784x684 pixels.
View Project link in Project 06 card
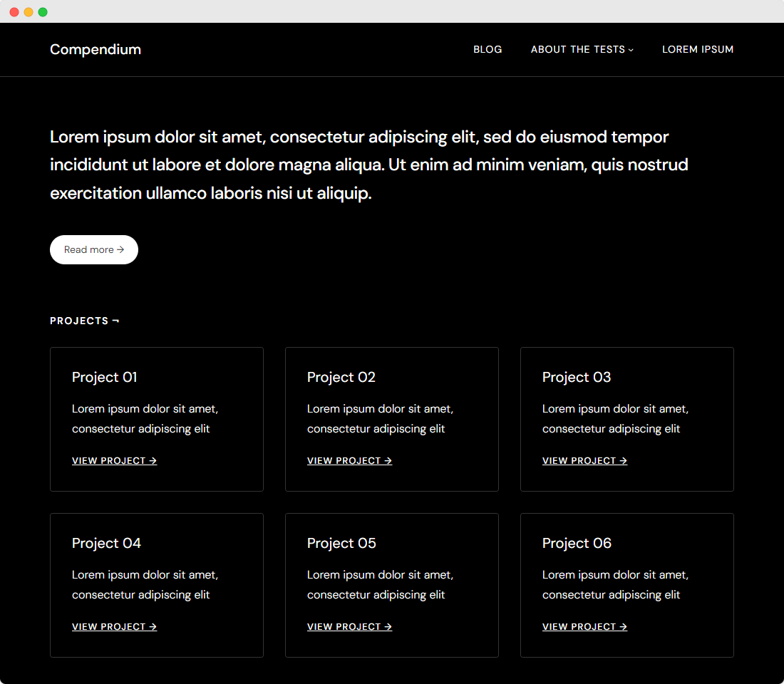585,626
